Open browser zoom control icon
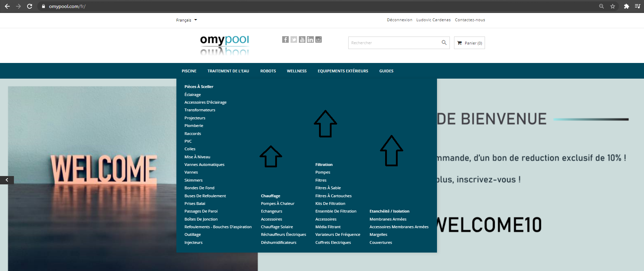 tap(601, 6)
